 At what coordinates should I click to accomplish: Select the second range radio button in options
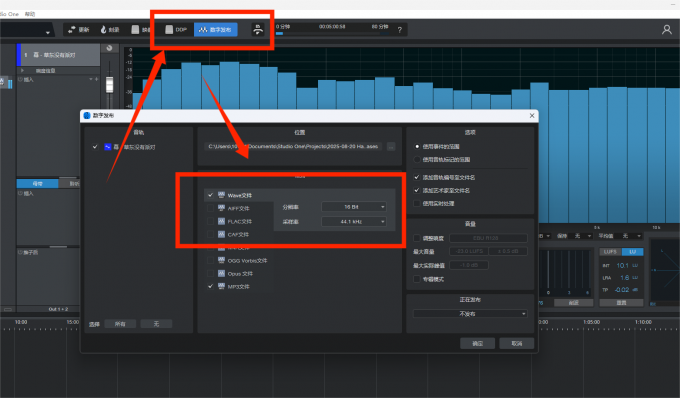point(417,160)
